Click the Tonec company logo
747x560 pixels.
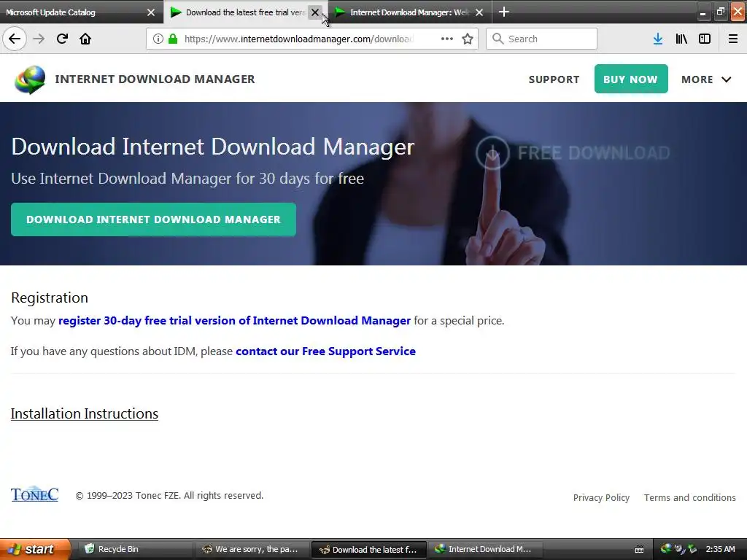(x=35, y=495)
